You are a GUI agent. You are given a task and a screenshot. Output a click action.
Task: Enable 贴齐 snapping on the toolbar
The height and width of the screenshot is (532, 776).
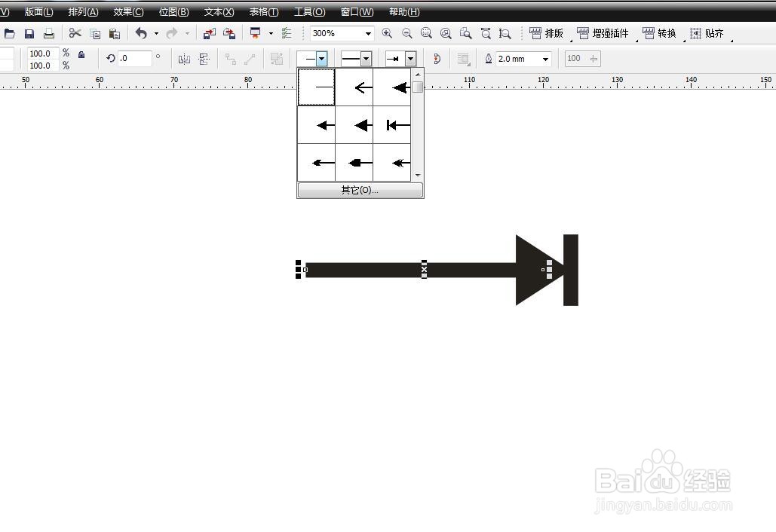coord(707,32)
